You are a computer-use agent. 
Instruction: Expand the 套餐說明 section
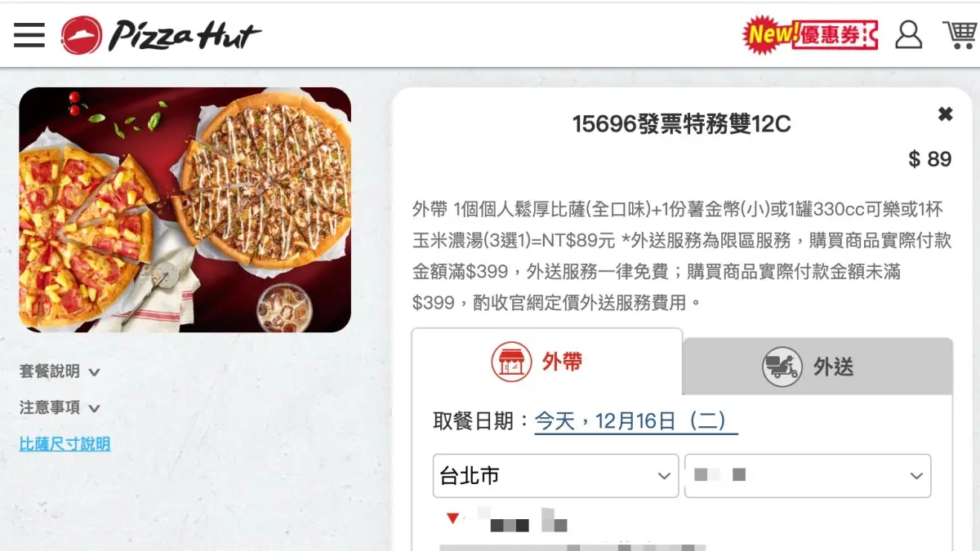60,371
